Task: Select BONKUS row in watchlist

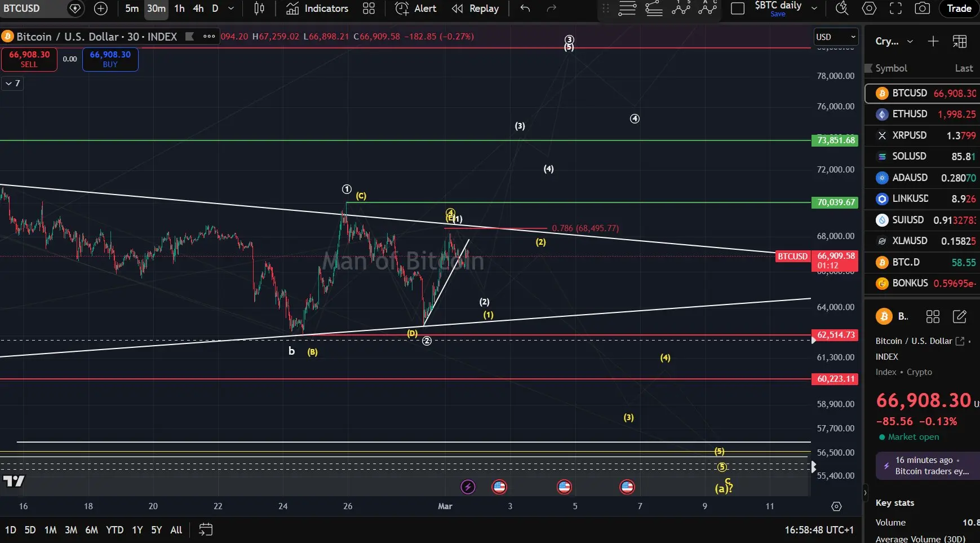Action: (x=923, y=283)
